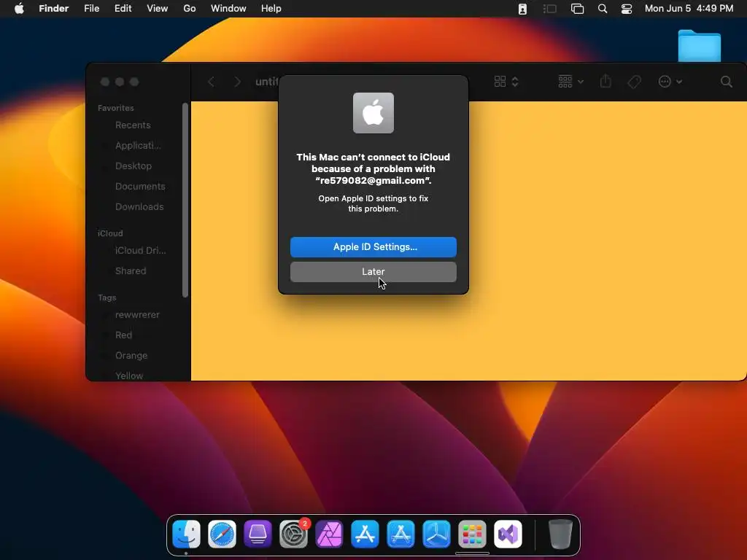Open the Finder menu
747x560 pixels.
(x=54, y=9)
